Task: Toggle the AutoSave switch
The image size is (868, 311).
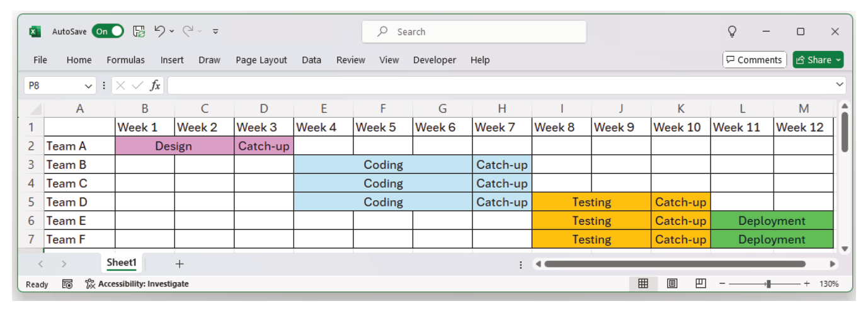Action: tap(108, 31)
